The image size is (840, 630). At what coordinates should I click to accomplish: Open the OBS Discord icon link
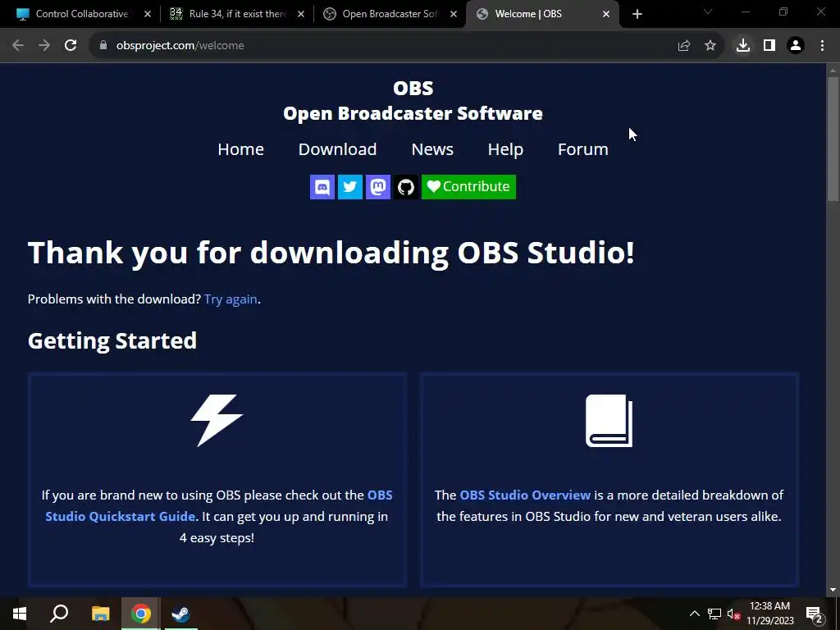point(322,187)
